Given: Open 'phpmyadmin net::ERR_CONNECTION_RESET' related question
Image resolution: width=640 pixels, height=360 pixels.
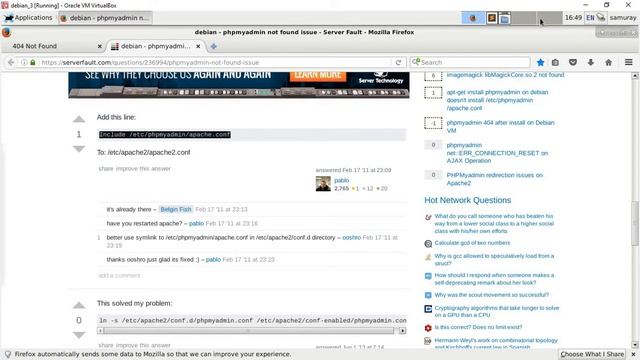Looking at the screenshot, I should click(x=497, y=153).
